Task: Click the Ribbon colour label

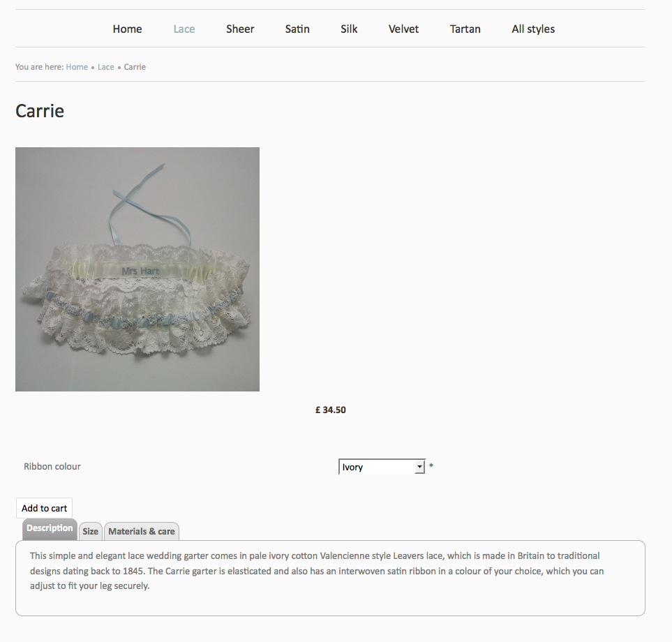Action: coord(52,467)
